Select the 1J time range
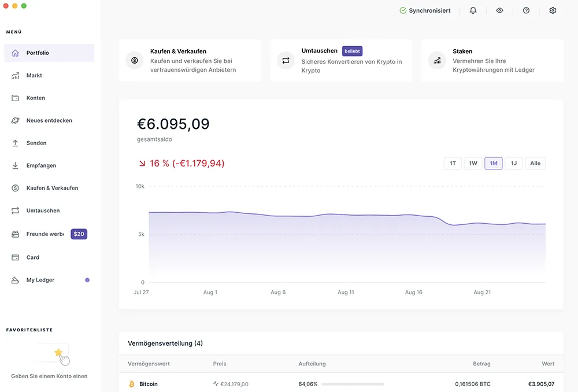Viewport: 578px width, 392px height. (514, 164)
